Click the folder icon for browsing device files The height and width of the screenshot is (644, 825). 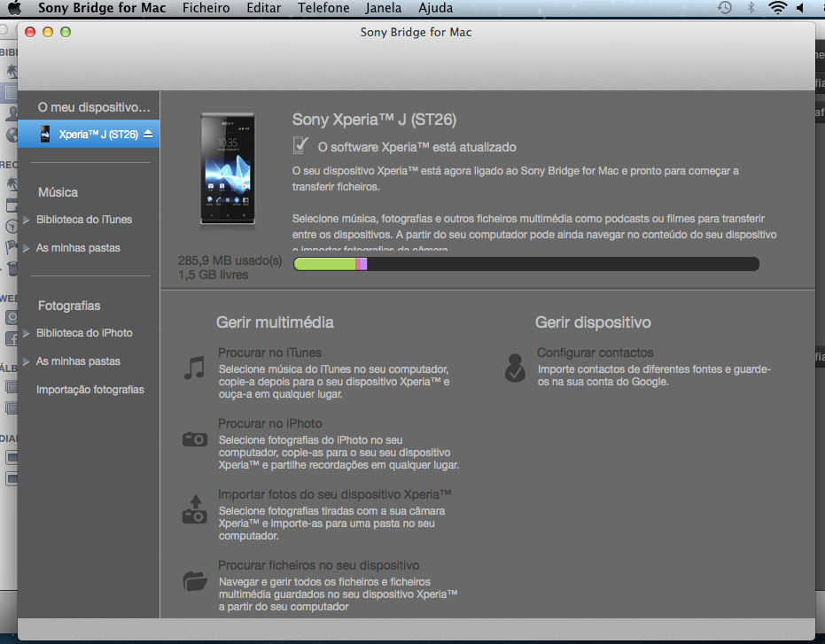(194, 580)
